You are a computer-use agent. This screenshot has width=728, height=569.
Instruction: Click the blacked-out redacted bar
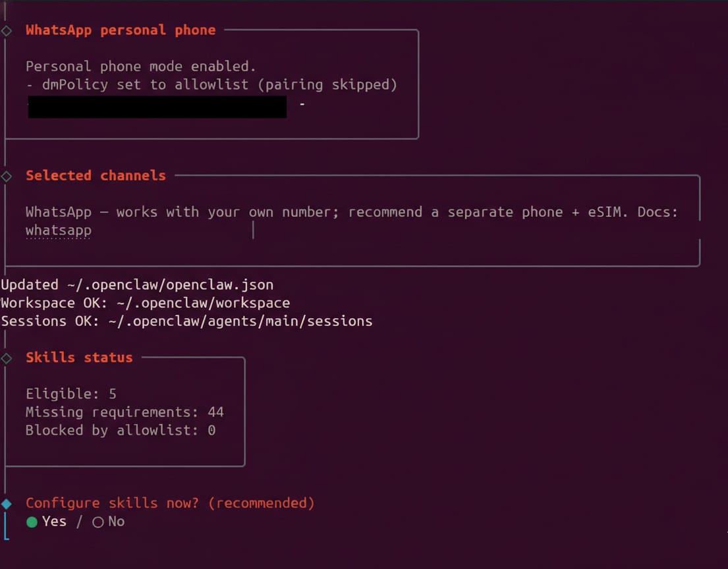click(x=157, y=107)
